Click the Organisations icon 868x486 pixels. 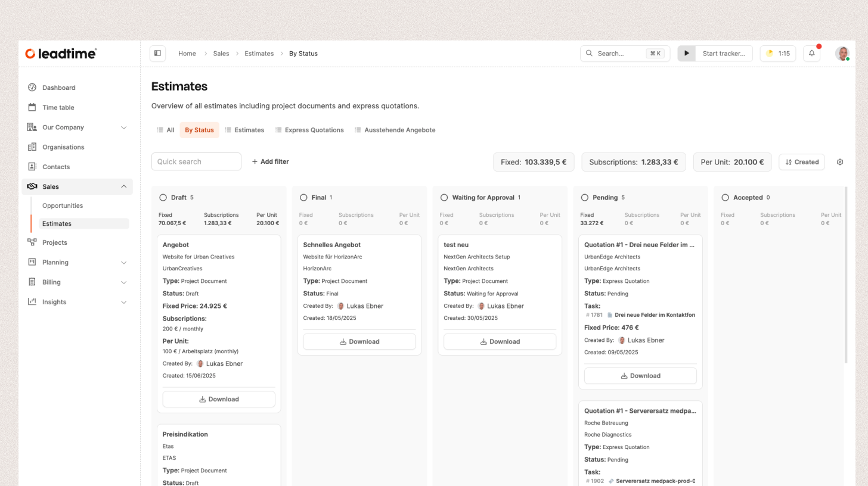[32, 147]
